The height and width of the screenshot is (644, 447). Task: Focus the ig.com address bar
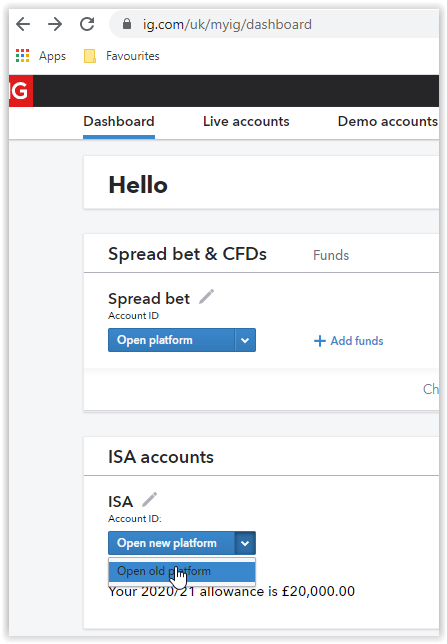click(x=274, y=24)
